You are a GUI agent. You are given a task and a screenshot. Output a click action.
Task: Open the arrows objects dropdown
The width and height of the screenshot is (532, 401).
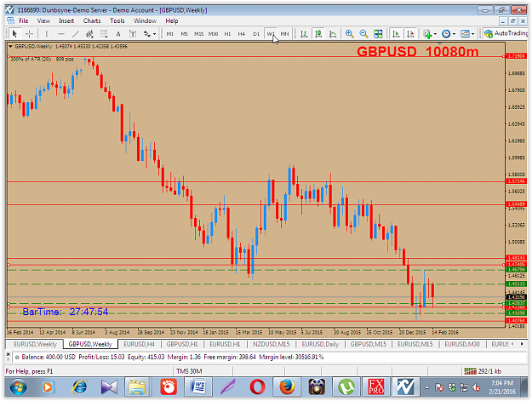pyautogui.click(x=149, y=33)
